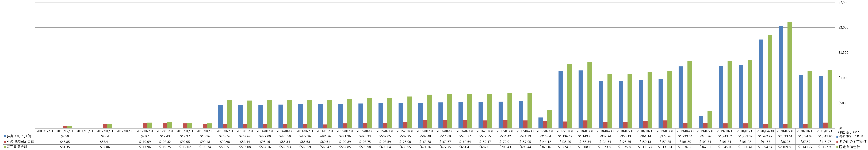868x150 pixels.
Task: Select the 2017/07/31 date column header
Action: [x=546, y=131]
